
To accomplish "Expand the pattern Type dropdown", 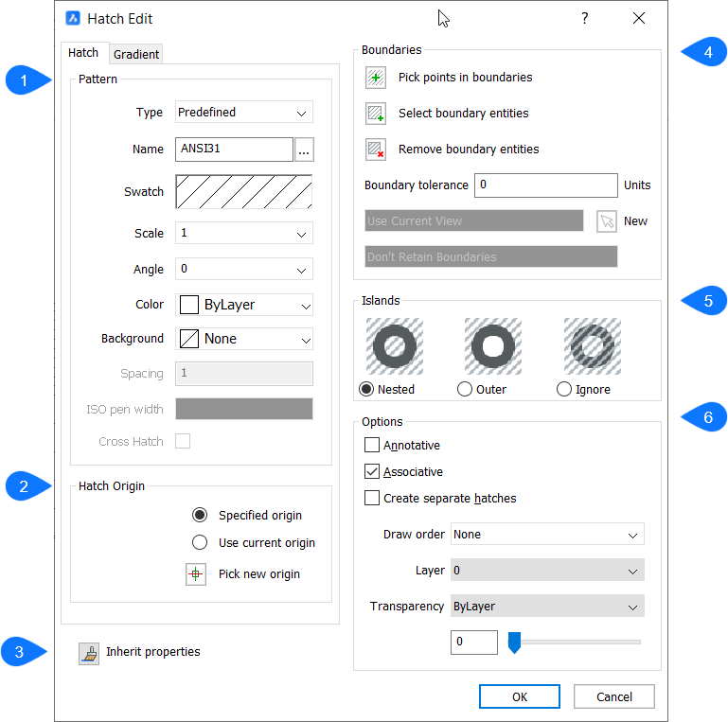I will [244, 113].
